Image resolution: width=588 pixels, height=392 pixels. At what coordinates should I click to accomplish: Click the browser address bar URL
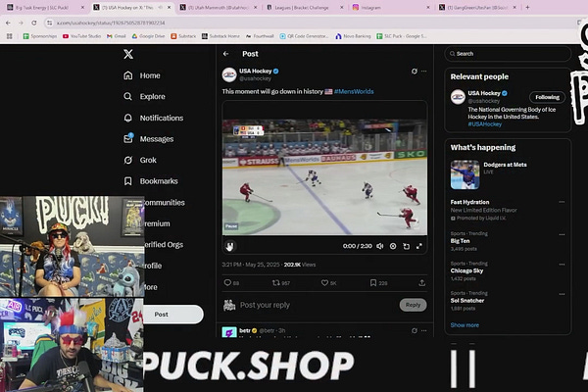tap(111, 23)
